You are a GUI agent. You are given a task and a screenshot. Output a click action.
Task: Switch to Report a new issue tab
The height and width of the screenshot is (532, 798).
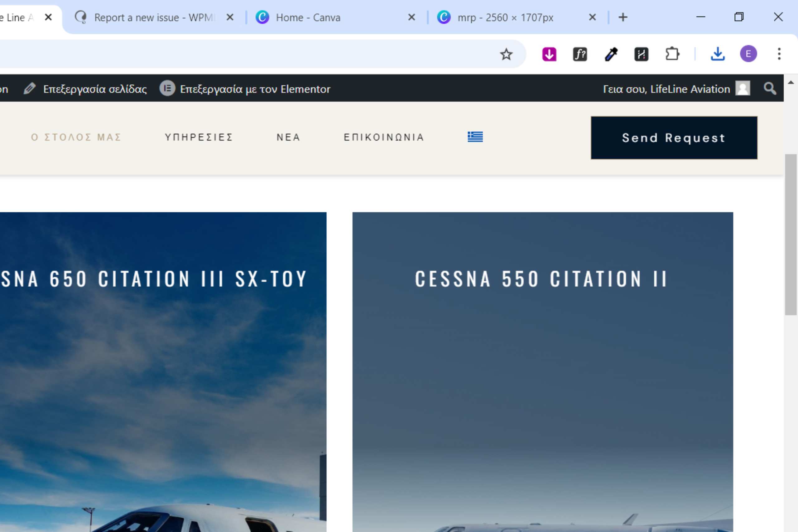(154, 17)
